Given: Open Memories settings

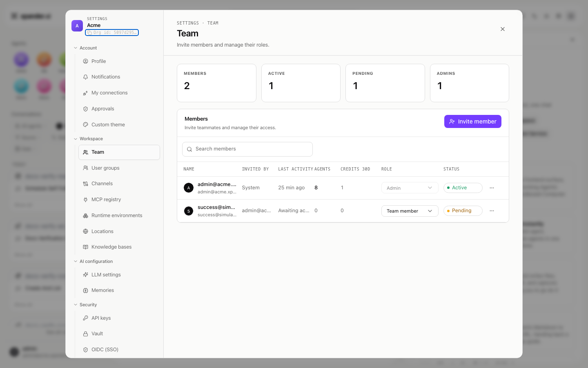Looking at the screenshot, I should [119, 290].
